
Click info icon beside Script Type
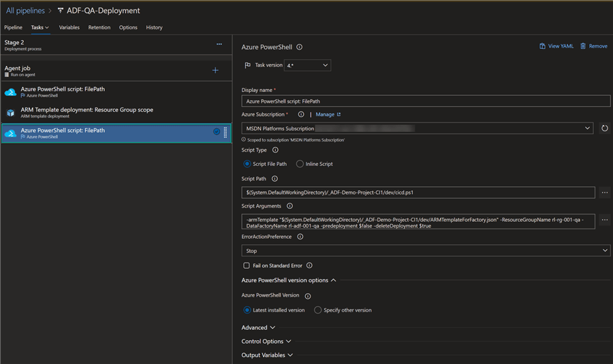(275, 150)
